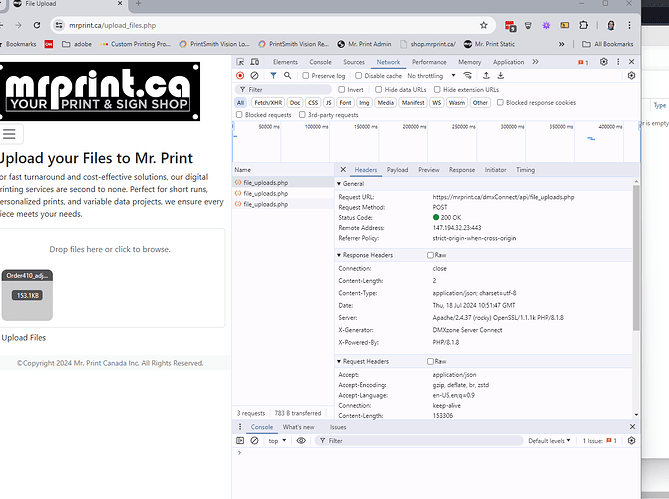Screen dimensions: 669x499
Task: Filter requests by Img type
Action: pyautogui.click(x=364, y=102)
